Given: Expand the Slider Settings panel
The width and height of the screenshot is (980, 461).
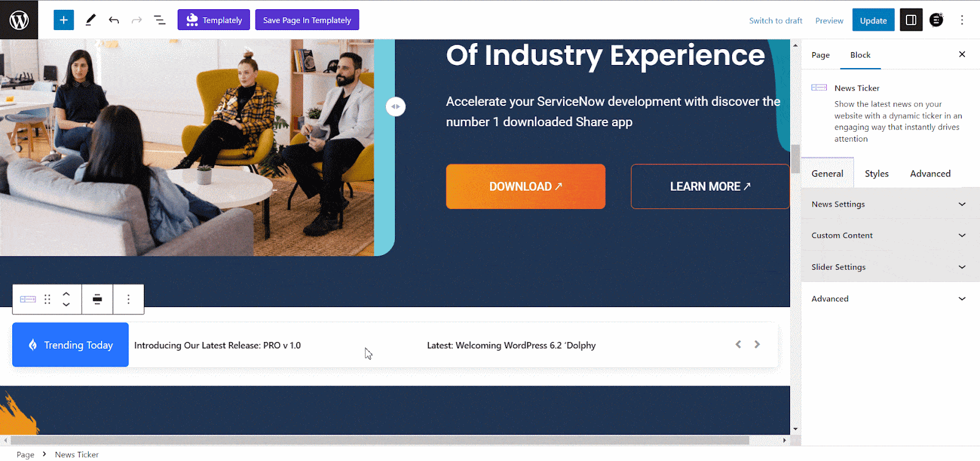Looking at the screenshot, I should (890, 267).
